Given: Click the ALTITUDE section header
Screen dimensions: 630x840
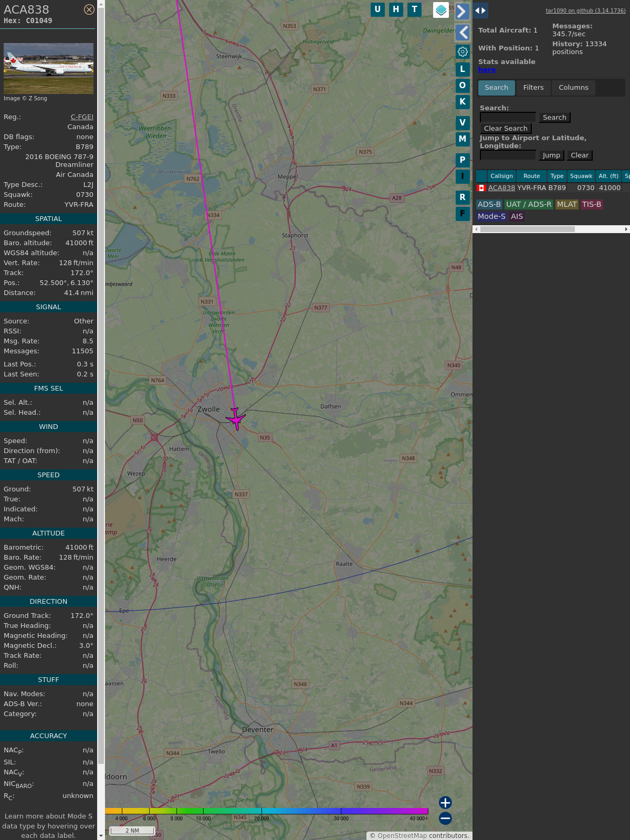Looking at the screenshot, I should [x=48, y=533].
